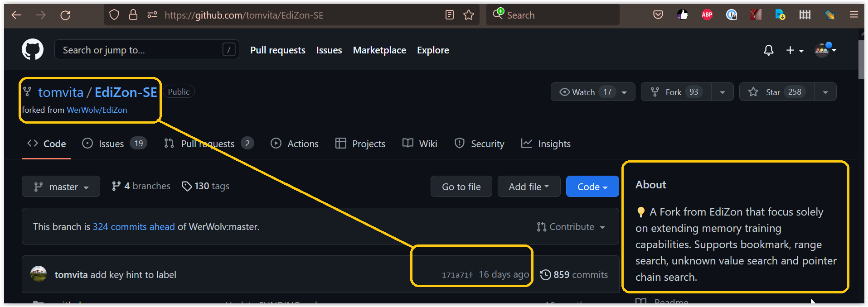Open GitHub notifications bell
This screenshot has height=307, width=868.
tap(769, 50)
